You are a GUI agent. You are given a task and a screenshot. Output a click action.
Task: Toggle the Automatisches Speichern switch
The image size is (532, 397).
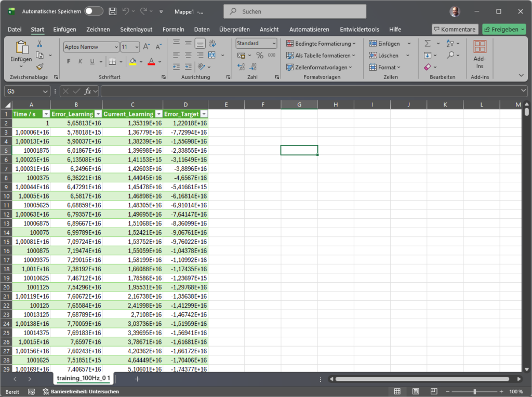coord(94,11)
